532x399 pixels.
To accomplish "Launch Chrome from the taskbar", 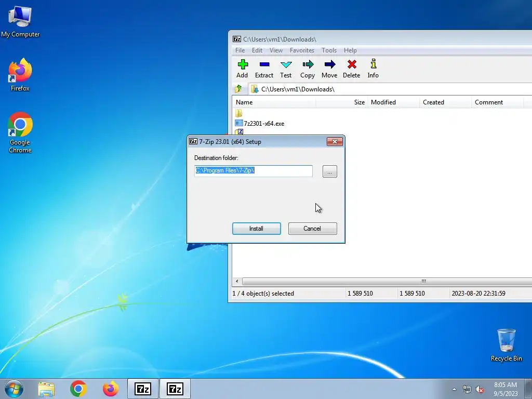I will (x=78, y=389).
